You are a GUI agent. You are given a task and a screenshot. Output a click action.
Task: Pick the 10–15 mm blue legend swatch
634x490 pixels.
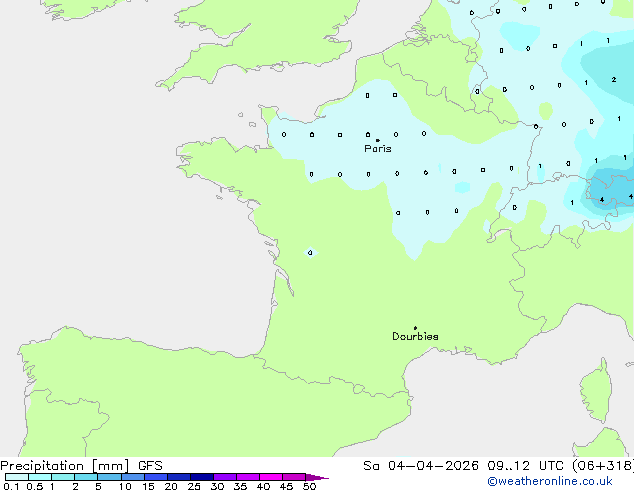[133, 477]
